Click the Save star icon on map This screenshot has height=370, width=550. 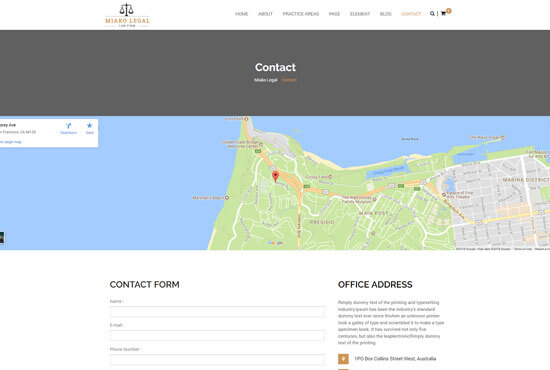click(x=89, y=126)
